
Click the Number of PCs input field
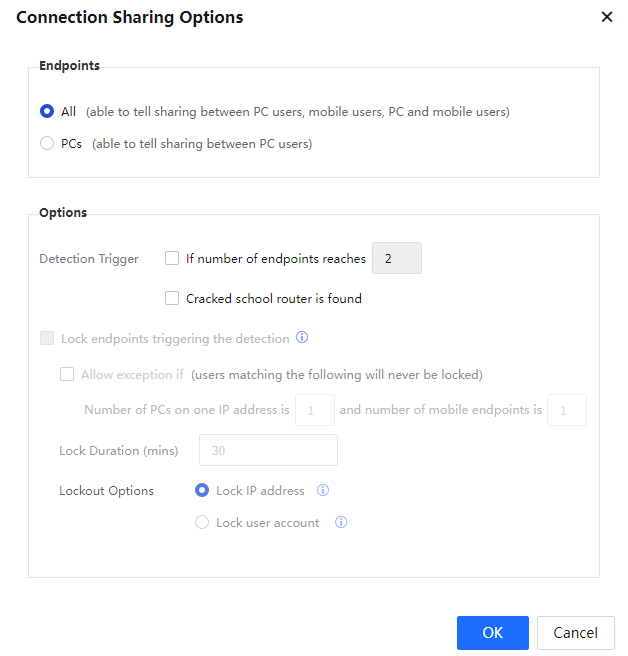point(315,410)
